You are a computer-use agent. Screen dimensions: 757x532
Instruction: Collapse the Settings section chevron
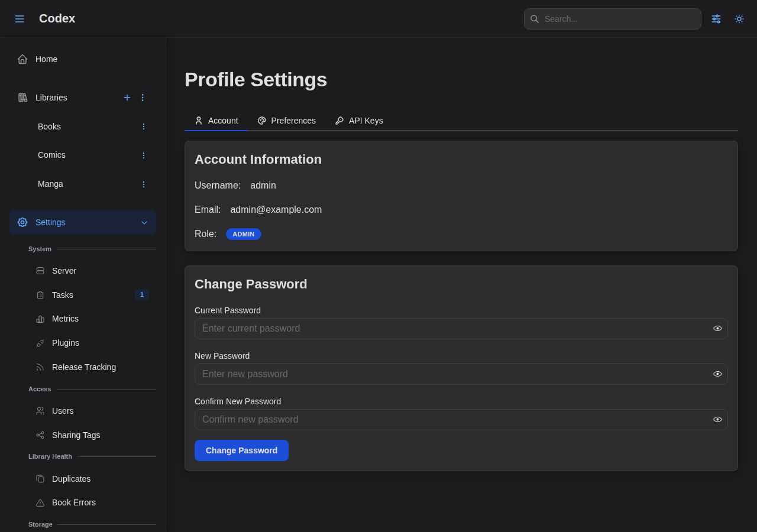pos(144,223)
